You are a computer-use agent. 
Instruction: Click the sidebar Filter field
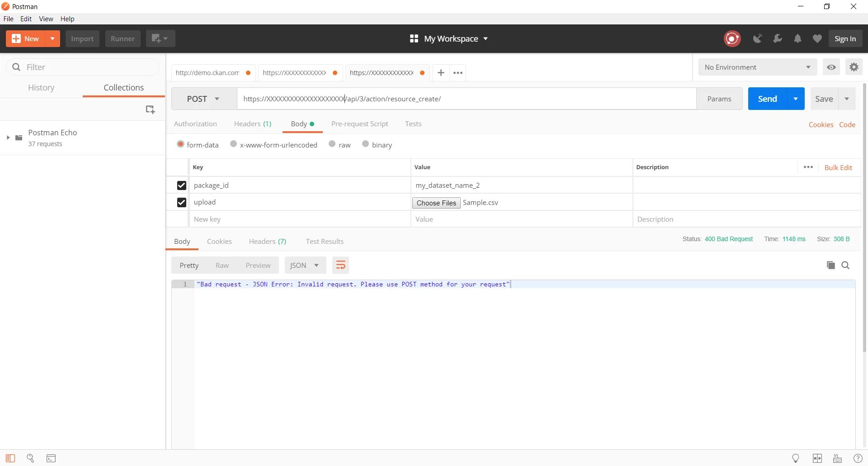pos(83,67)
